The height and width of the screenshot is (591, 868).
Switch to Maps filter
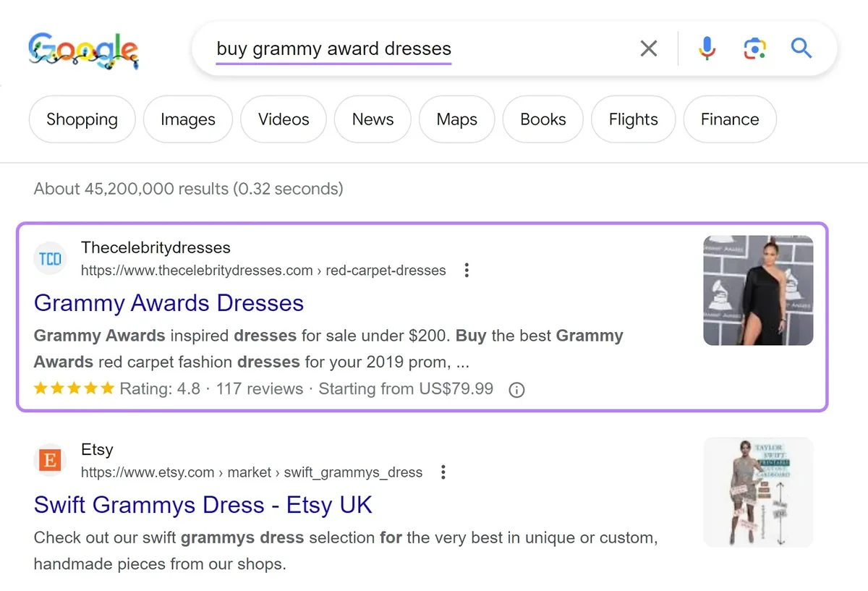457,119
